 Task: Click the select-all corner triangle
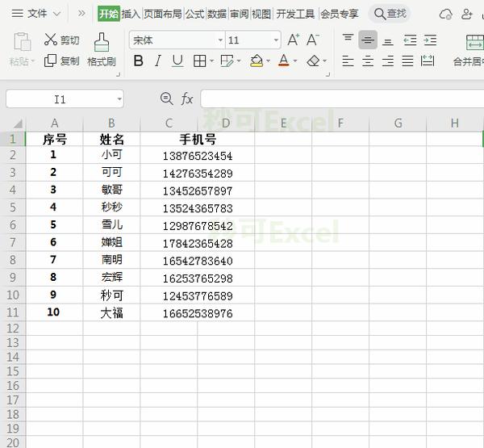click(18, 124)
